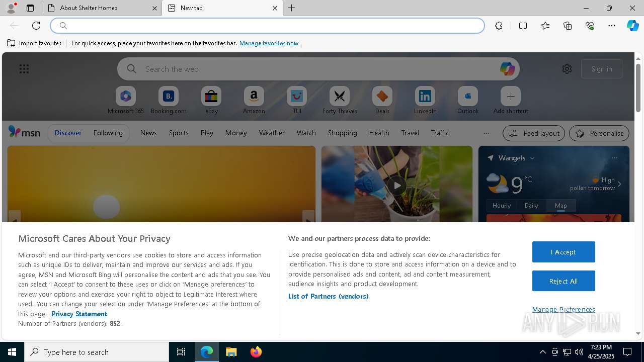Focus the Search the web box
This screenshot has width=644, height=362.
tap(318, 69)
